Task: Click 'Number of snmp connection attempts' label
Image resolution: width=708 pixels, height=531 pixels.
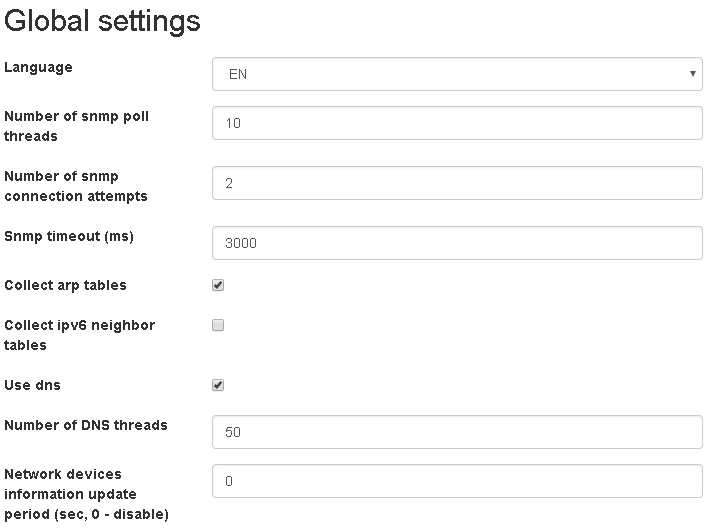Action: coord(75,186)
